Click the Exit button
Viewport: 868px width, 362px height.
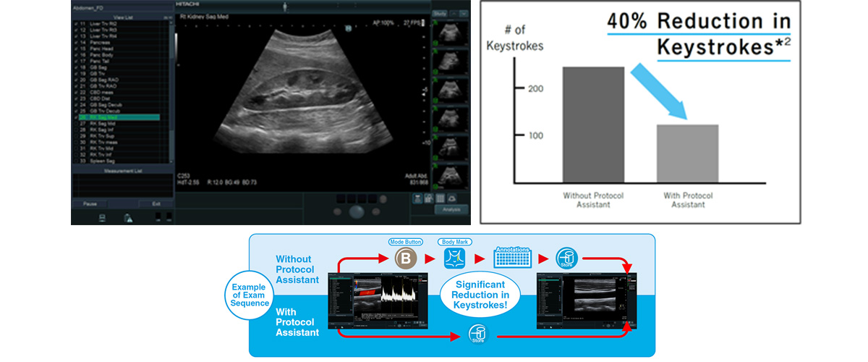point(156,203)
